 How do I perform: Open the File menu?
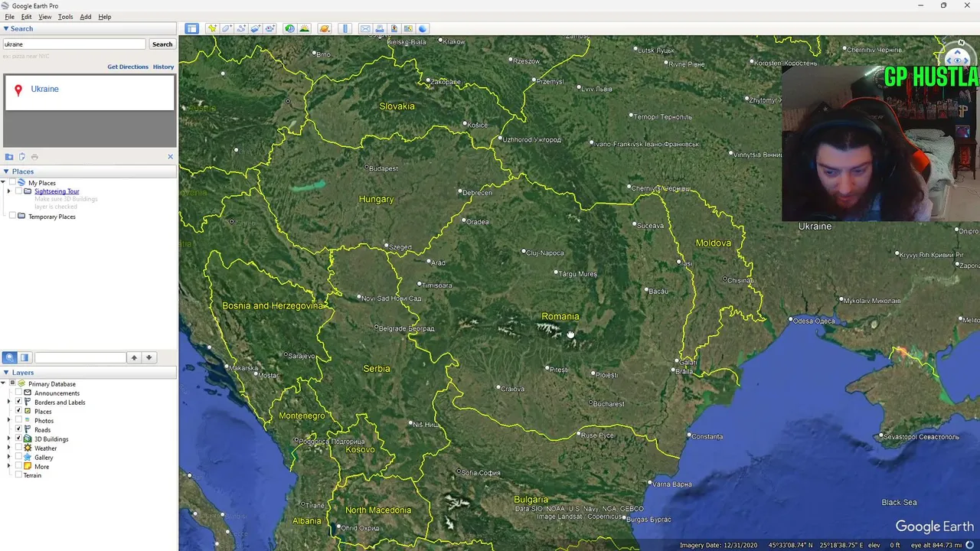9,16
